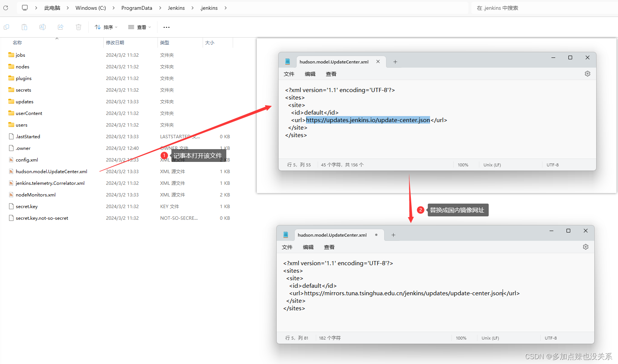Open 文件 menu in lower Notepad window
618x364 pixels.
287,247
